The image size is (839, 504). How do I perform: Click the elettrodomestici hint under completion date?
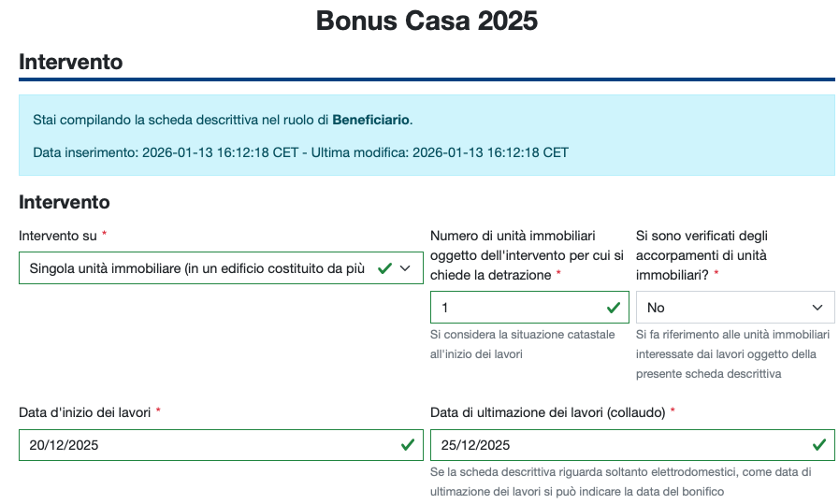tap(619, 482)
